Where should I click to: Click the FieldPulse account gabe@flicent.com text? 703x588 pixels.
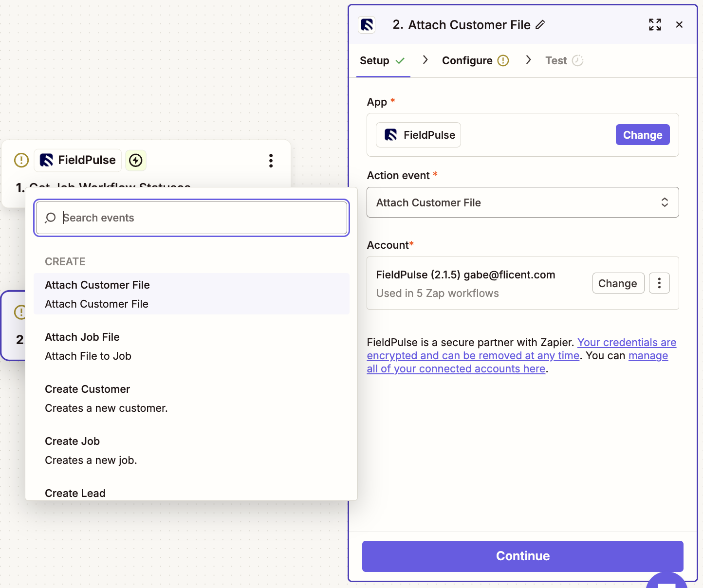[465, 275]
